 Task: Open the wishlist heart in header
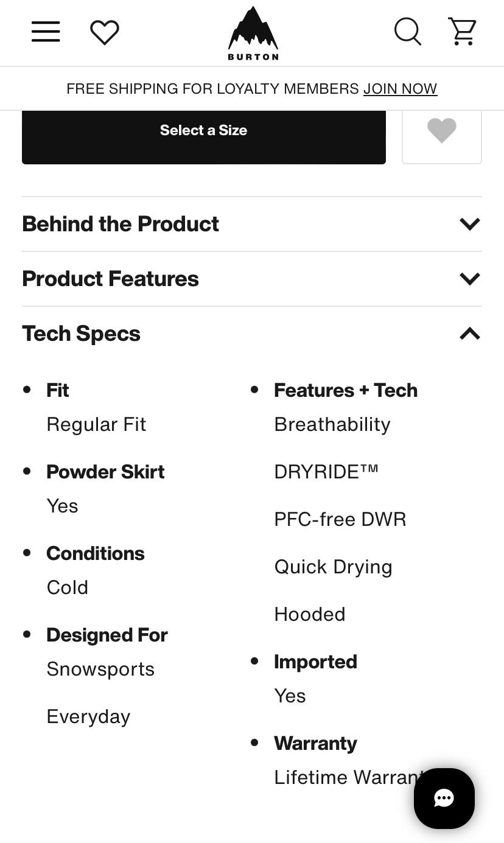point(105,32)
